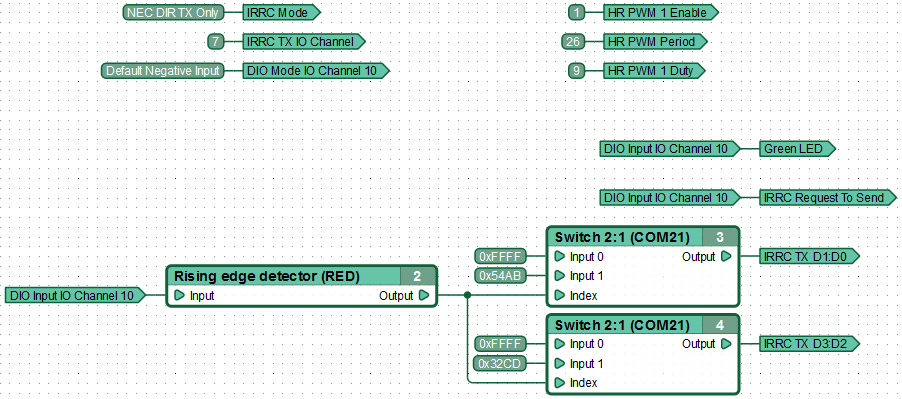Click the block number 4 badge
Image resolution: width=902 pixels, height=399 pixels.
point(720,325)
